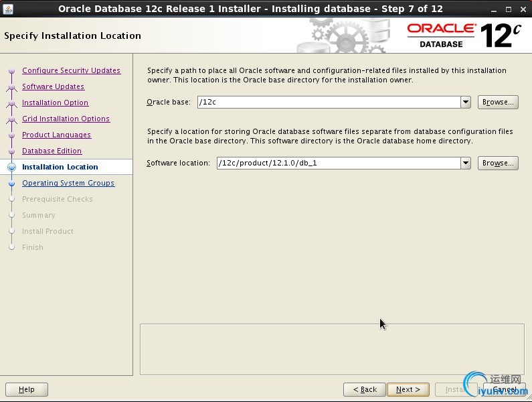Screen dimensions: 532x402
Task: Close the installer window
Action: point(523,9)
